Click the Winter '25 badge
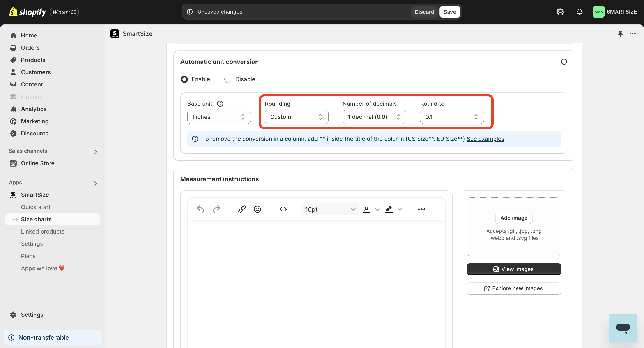The image size is (644, 348). click(64, 12)
